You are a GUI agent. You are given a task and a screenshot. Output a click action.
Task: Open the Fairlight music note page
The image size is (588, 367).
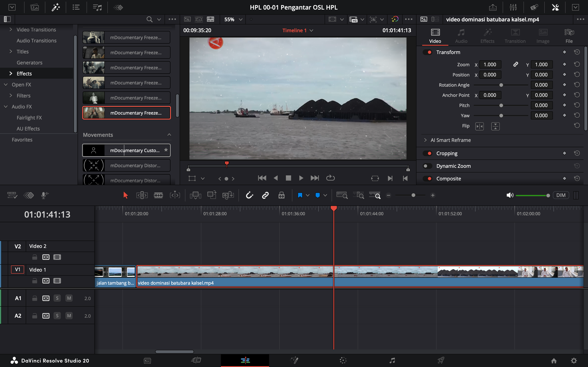[392, 360]
